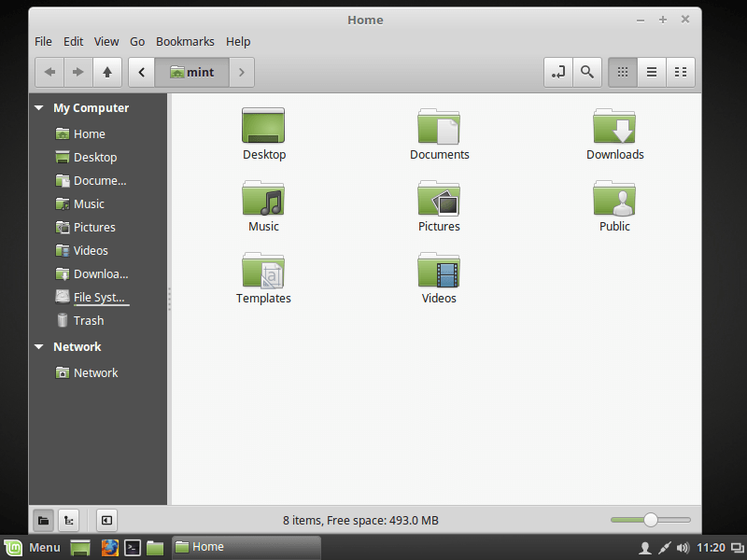747x560 pixels.
Task: Click the right path bar chevron
Action: pos(242,73)
